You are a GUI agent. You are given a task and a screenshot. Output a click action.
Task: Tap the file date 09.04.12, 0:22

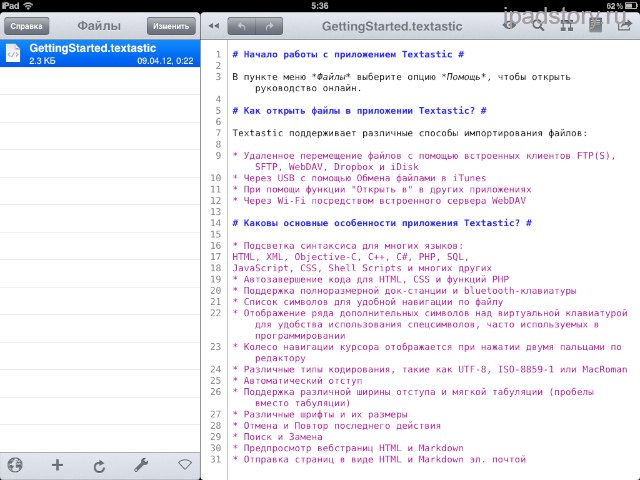pyautogui.click(x=165, y=61)
